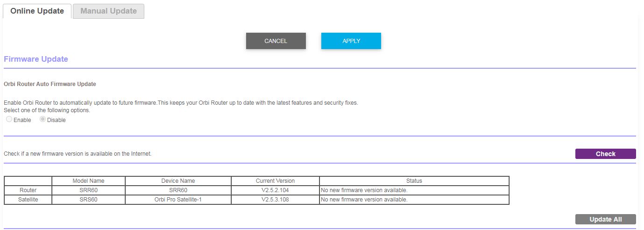Click the Status column header
Image resolution: width=644 pixels, height=230 pixels.
coord(414,181)
